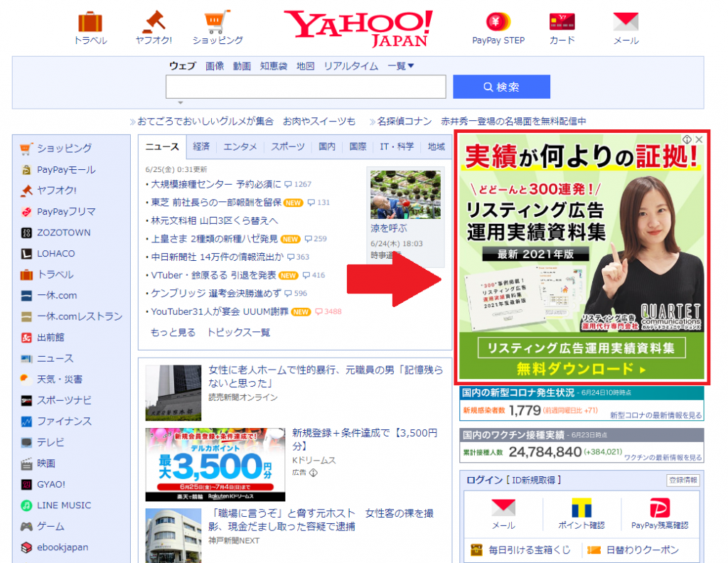
Task: Switch to the 地域 news tab
Action: 437,146
